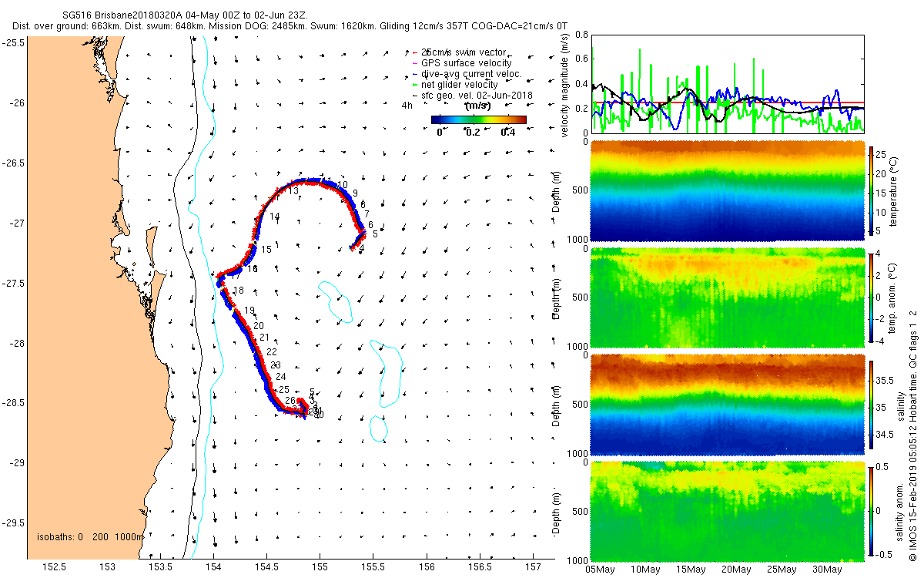Click the GPS surface velocity legend entry
924x578 pixels.
coord(467,62)
